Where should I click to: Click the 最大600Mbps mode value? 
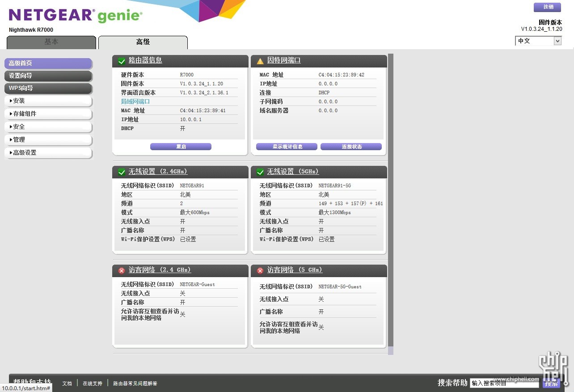tap(194, 213)
